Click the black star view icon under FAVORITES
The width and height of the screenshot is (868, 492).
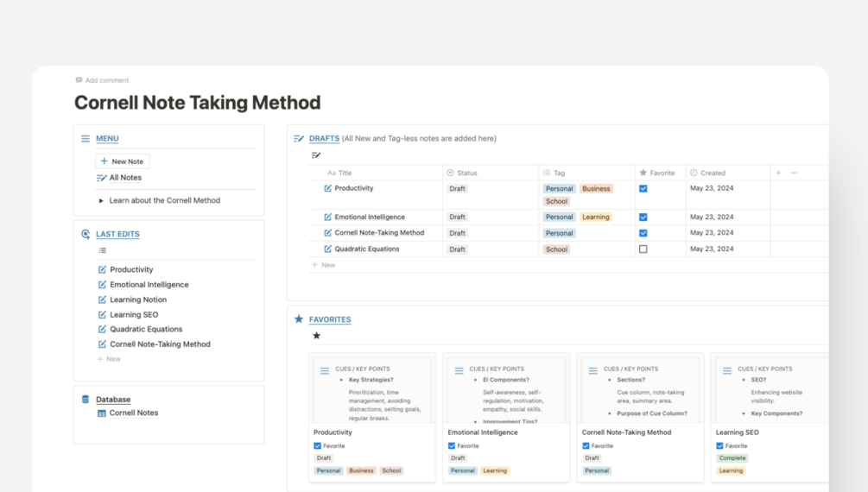coord(316,336)
